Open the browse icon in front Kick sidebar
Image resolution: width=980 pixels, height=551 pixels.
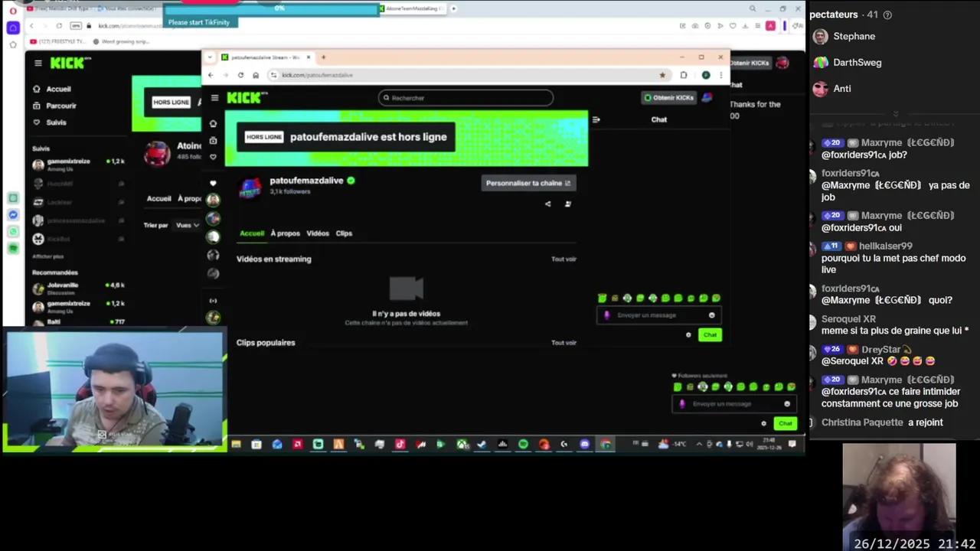point(213,140)
